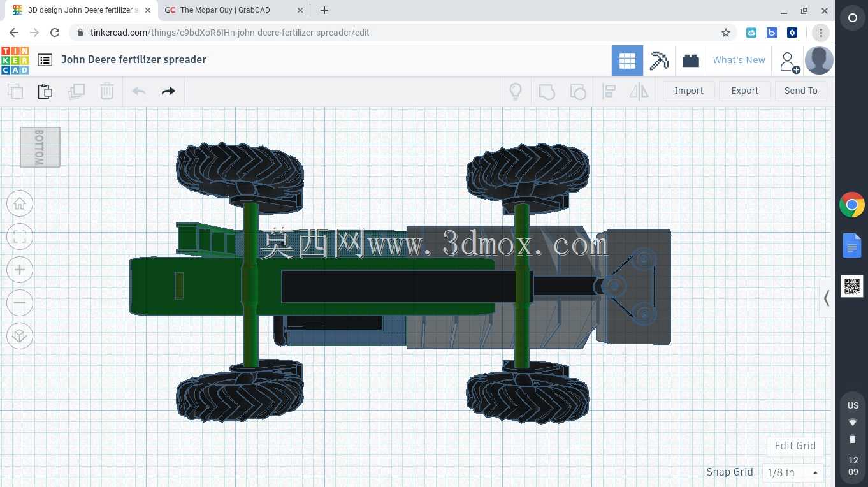
Task: Open the QR code app in shelf
Action: [x=852, y=286]
